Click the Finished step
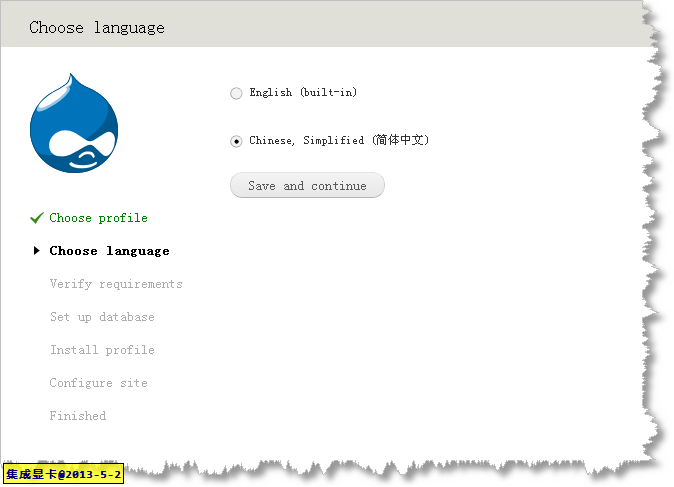This screenshot has height=487, width=674. tap(78, 416)
